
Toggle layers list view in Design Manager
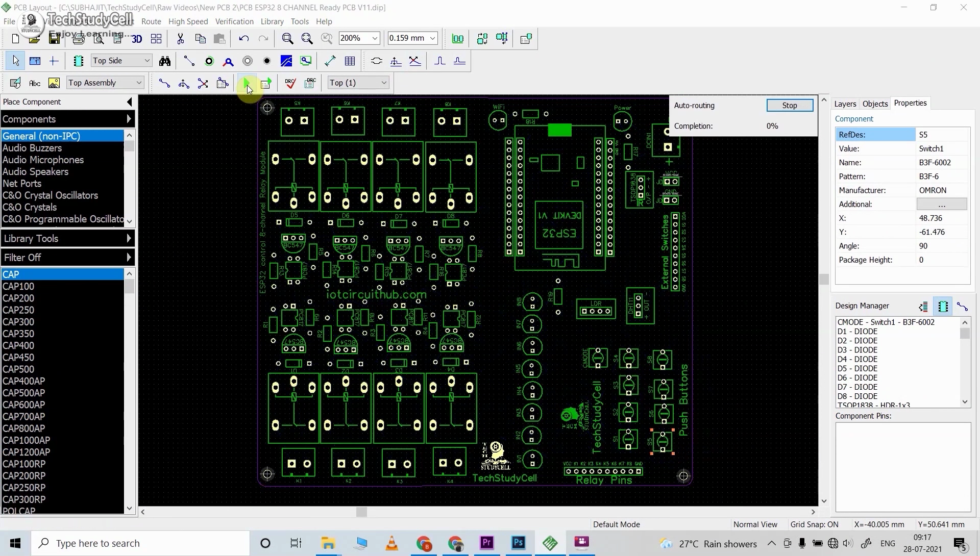coord(923,307)
